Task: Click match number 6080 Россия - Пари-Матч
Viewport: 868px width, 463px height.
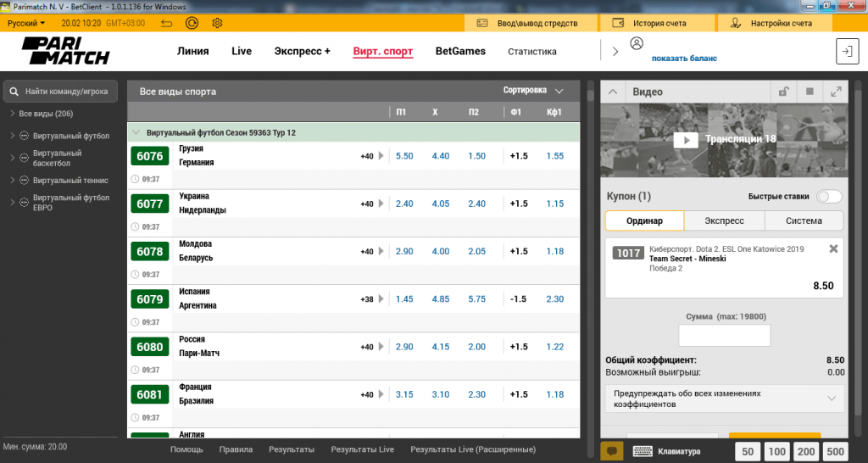Action: pyautogui.click(x=150, y=347)
